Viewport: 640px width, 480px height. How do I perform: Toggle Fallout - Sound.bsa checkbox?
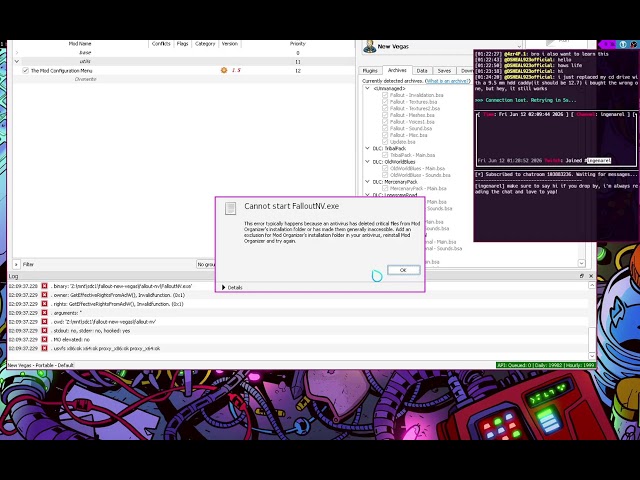[385, 128]
